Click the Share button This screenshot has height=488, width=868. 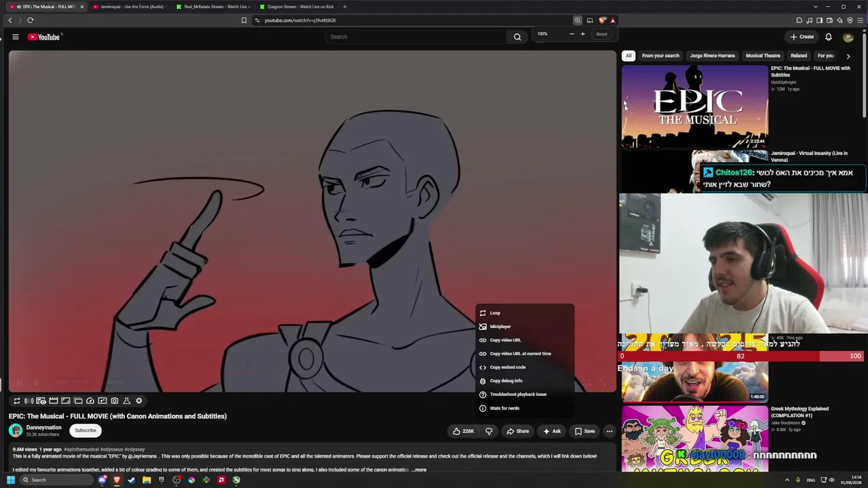point(517,431)
